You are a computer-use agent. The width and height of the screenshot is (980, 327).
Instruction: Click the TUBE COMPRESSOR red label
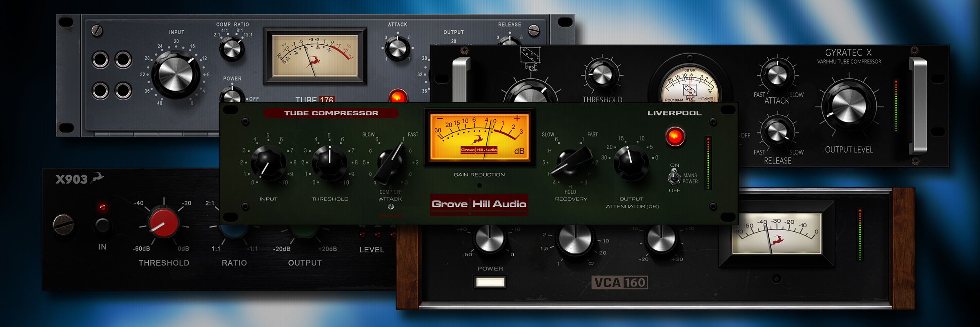tap(331, 113)
